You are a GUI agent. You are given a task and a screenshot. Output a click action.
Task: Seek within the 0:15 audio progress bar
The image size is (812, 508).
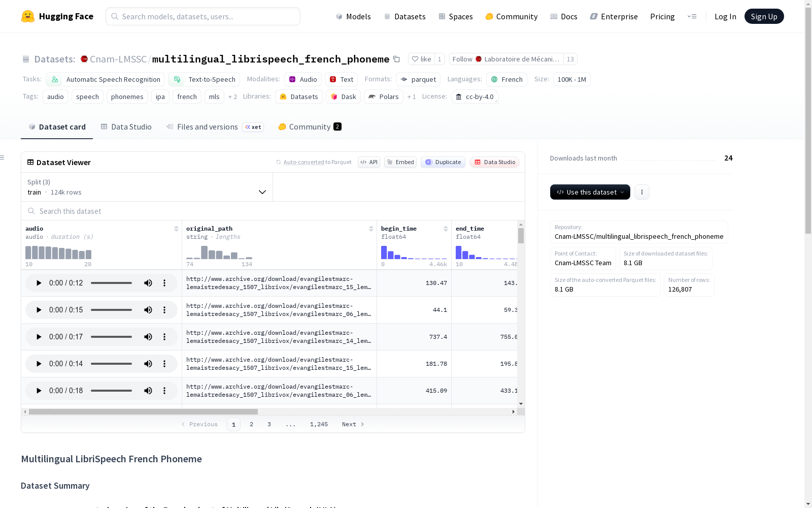point(112,310)
